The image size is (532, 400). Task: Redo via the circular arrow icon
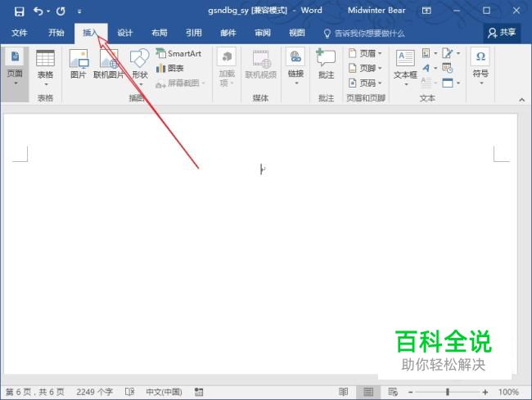61,11
